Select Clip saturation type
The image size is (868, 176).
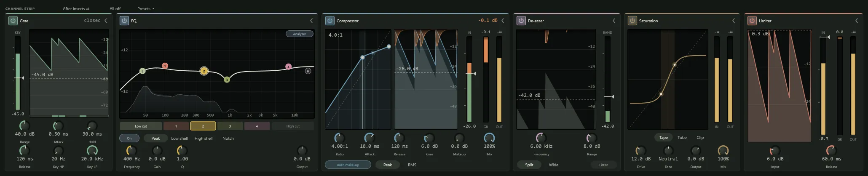coord(700,137)
